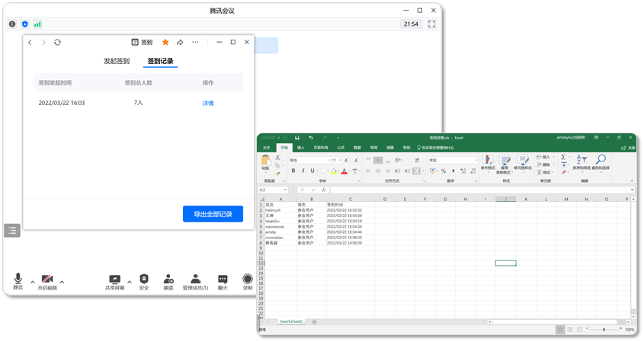The width and height of the screenshot is (644, 342).
Task: Click 告诉我你想要做什么 search box
Action: [435, 148]
